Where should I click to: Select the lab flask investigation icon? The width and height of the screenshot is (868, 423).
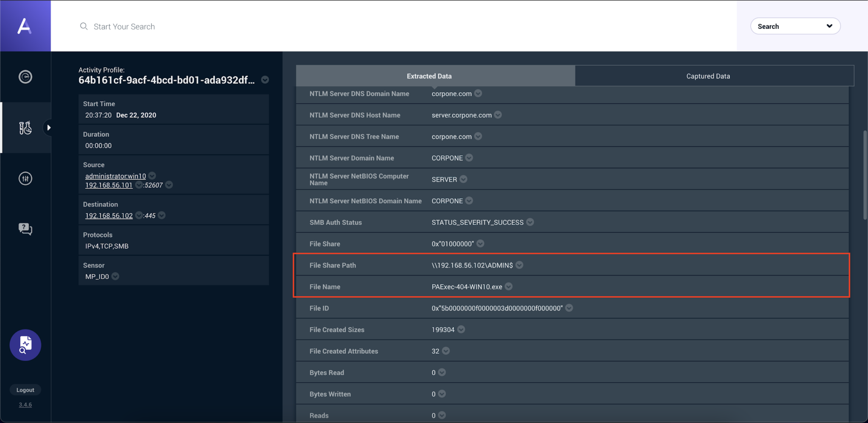pyautogui.click(x=25, y=127)
